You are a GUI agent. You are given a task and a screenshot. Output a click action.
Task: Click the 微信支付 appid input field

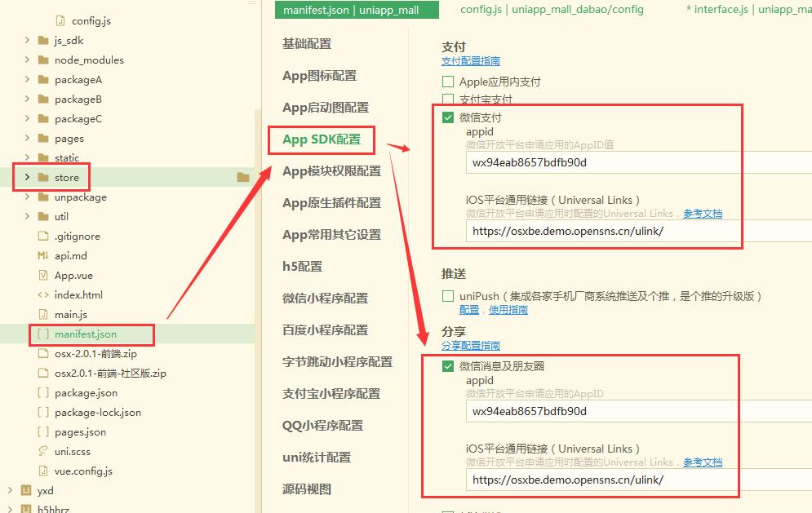638,162
